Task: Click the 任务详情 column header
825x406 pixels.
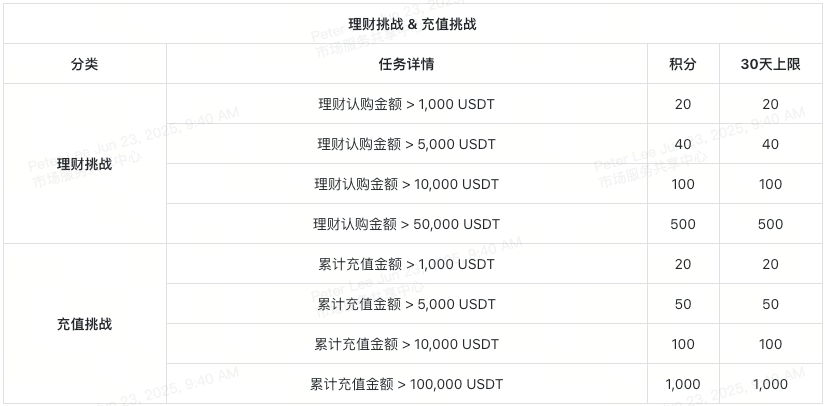Action: (x=406, y=64)
